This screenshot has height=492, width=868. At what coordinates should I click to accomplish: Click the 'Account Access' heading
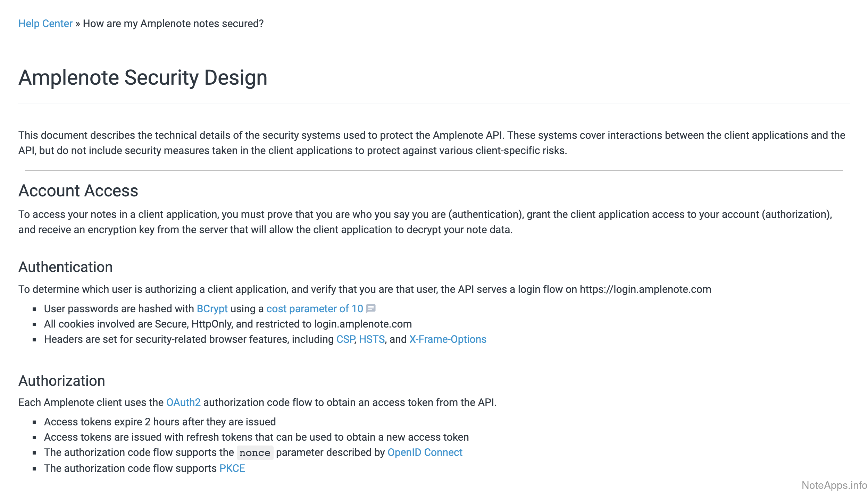click(78, 191)
